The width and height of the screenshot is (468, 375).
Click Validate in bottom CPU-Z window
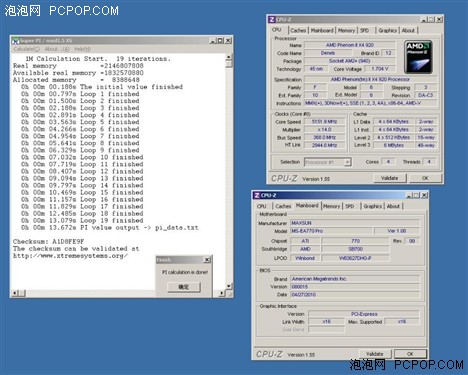375,354
